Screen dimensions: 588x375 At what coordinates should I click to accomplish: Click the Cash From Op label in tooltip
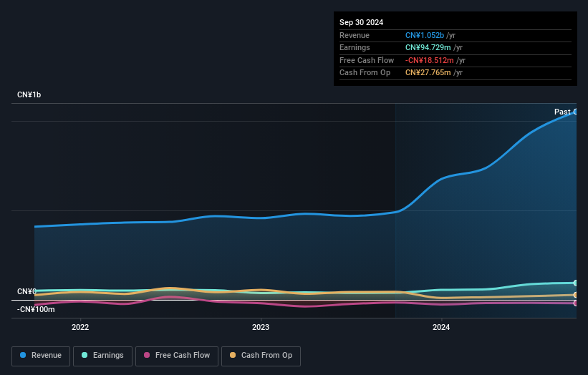(365, 73)
